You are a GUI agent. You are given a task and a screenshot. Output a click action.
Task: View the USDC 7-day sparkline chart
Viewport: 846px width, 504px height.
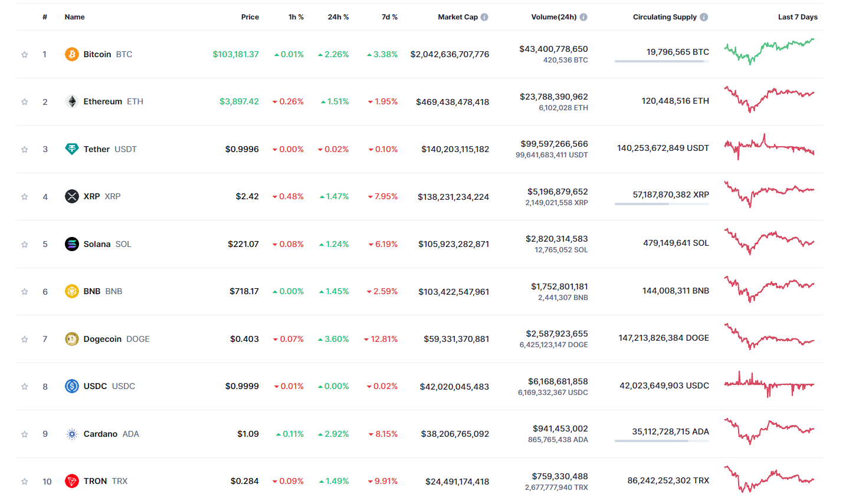769,384
